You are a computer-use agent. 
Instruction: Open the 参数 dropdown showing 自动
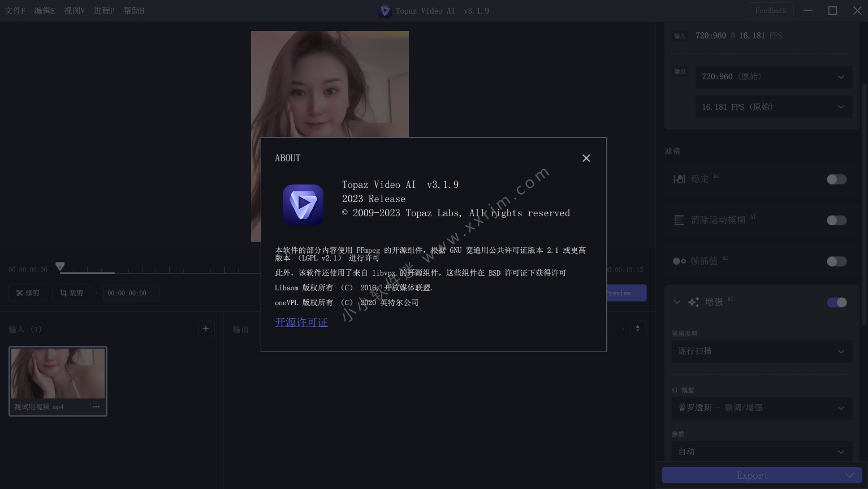[761, 452]
